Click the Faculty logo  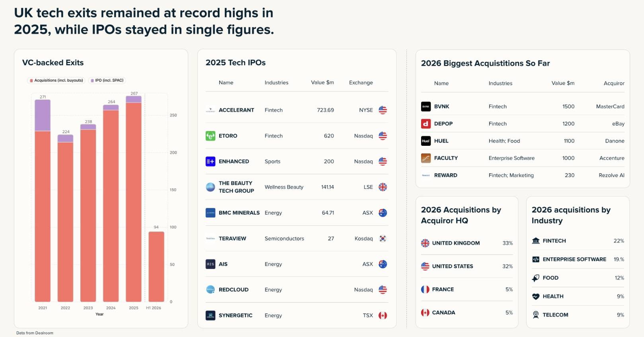426,158
